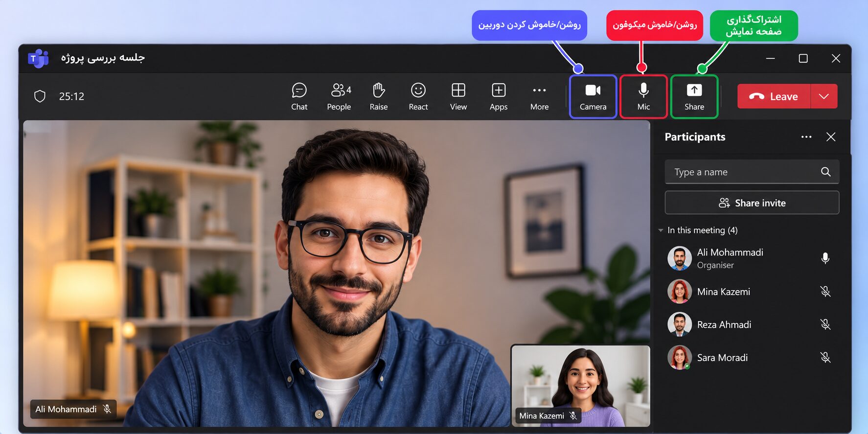Click Mina Kazemi's avatar in participants list
This screenshot has width=868, height=434.
680,292
